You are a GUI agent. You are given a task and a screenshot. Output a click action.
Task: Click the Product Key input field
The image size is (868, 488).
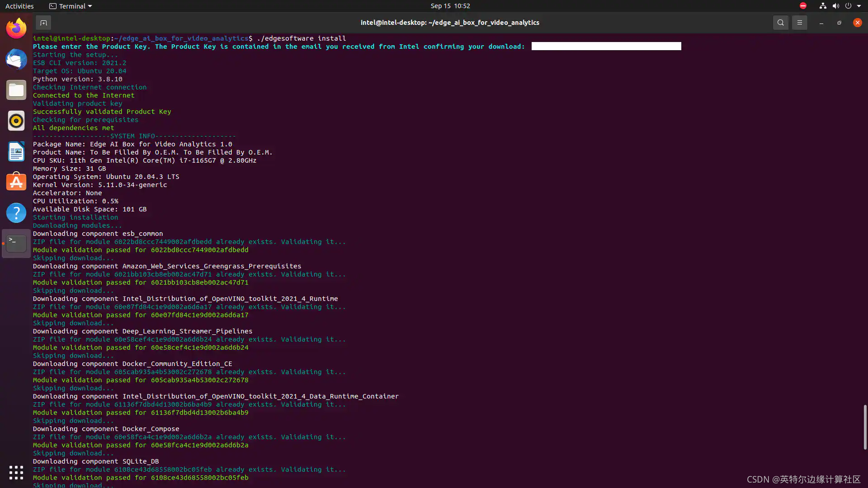coord(606,46)
